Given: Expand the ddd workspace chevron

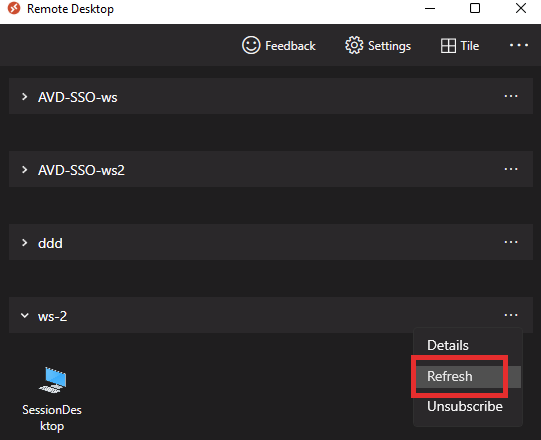Looking at the screenshot, I should pyautogui.click(x=24, y=243).
